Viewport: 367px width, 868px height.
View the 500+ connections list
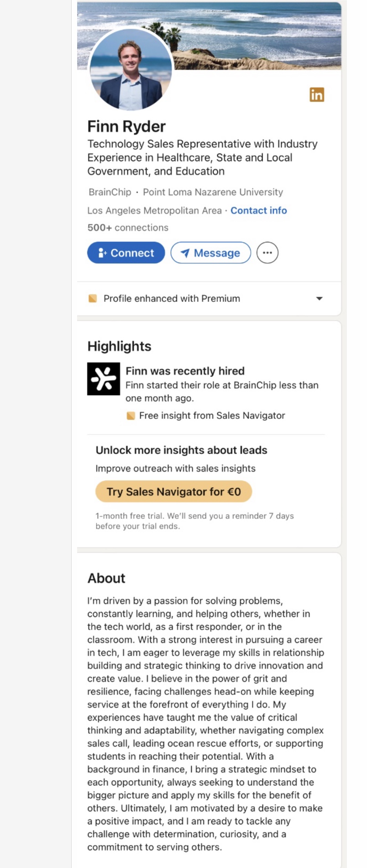128,228
